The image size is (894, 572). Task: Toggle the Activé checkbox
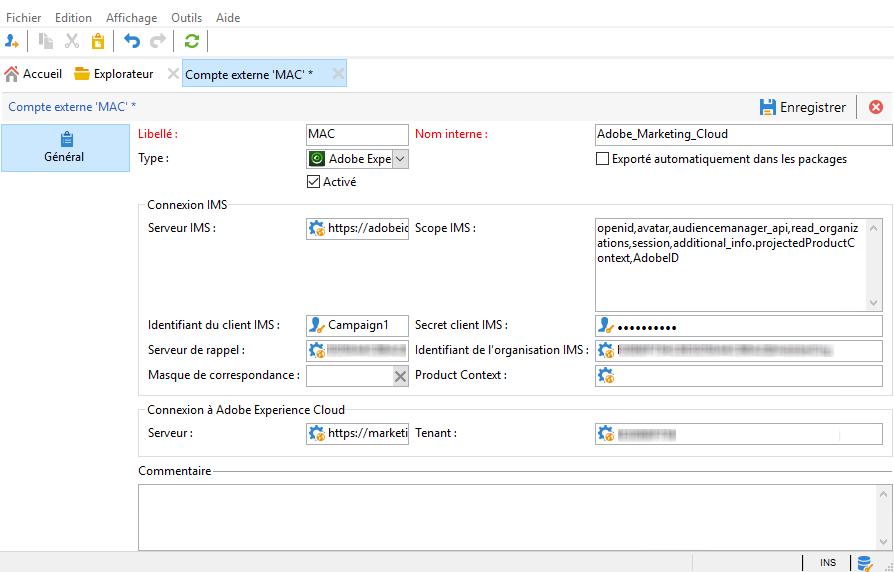[313, 182]
